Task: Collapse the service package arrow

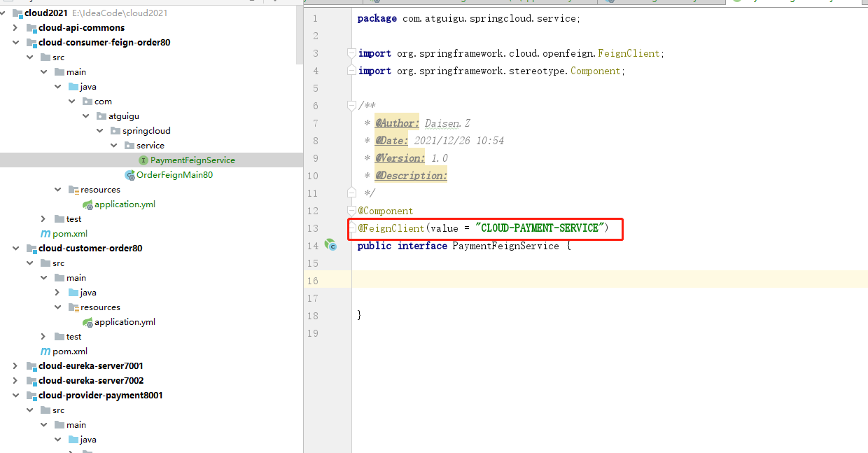Action: click(113, 146)
